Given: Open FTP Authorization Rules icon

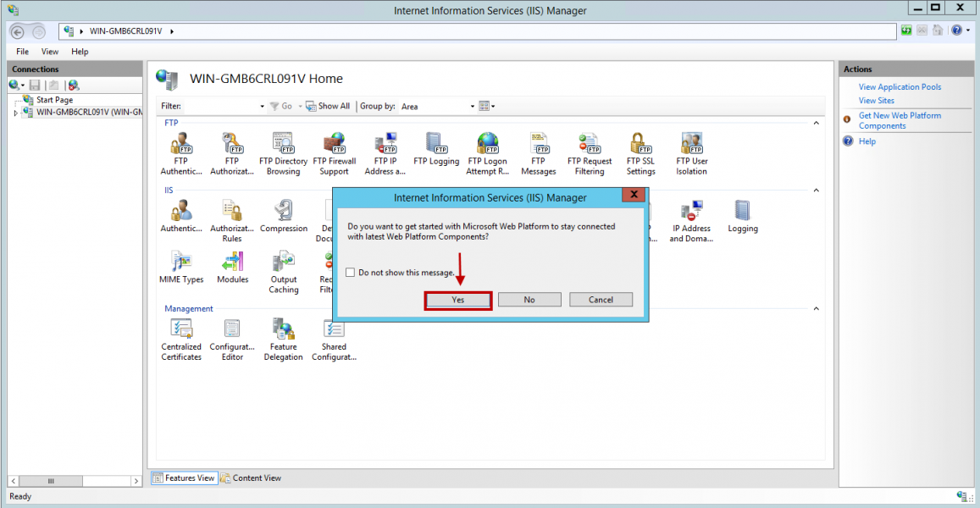Looking at the screenshot, I should (232, 154).
